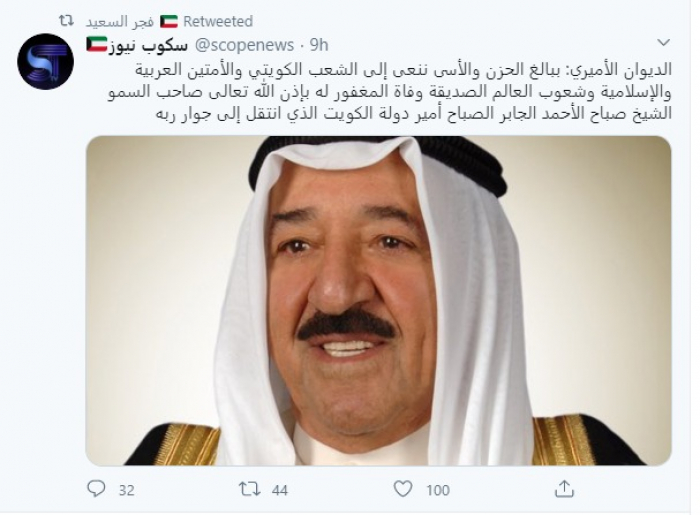Click the reply speech bubble icon
The image size is (700, 515).
(96, 489)
